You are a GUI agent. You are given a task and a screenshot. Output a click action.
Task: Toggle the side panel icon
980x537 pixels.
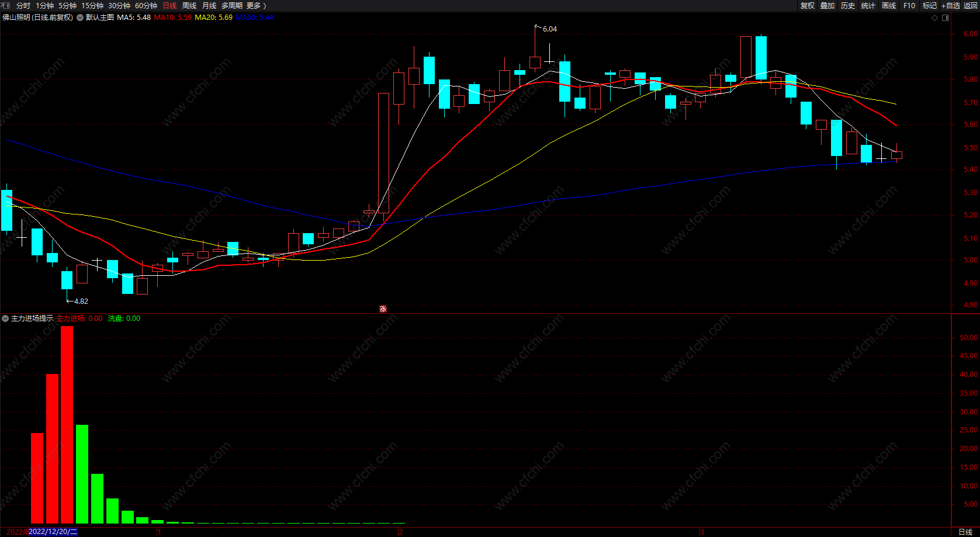946,18
